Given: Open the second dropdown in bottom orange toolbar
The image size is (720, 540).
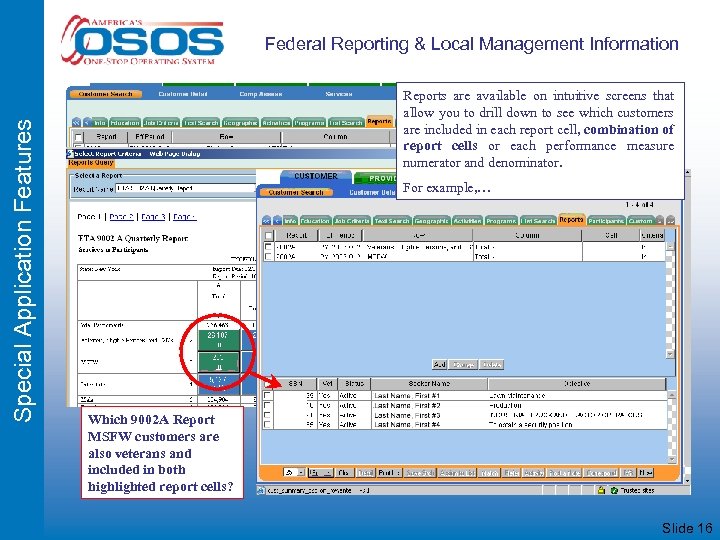Looking at the screenshot, I should (x=321, y=472).
